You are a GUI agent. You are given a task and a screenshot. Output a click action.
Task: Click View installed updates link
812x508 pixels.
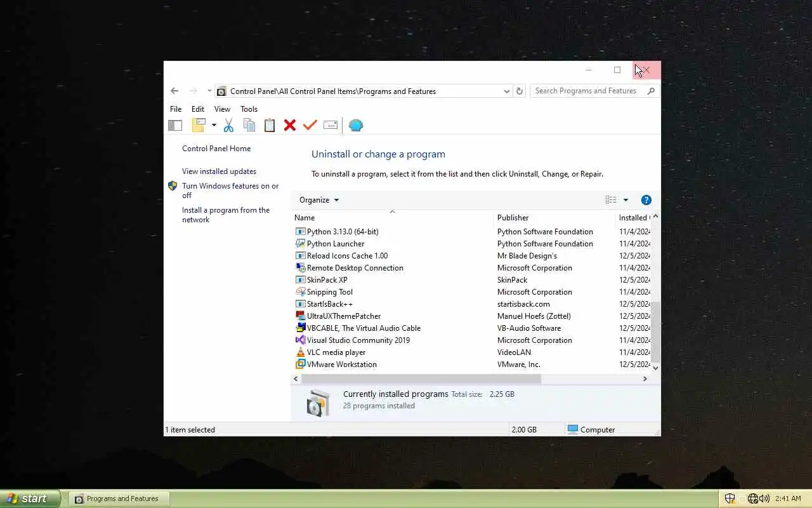pyautogui.click(x=219, y=171)
